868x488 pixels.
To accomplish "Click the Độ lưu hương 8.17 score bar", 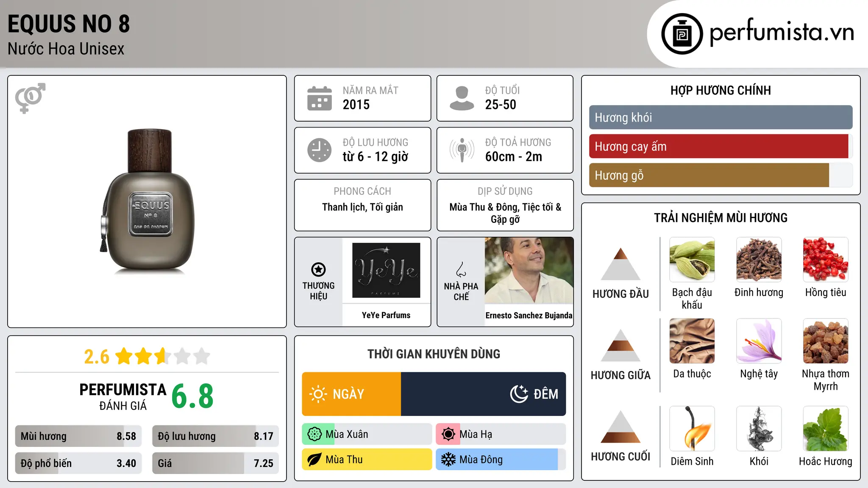I will pyautogui.click(x=216, y=436).
